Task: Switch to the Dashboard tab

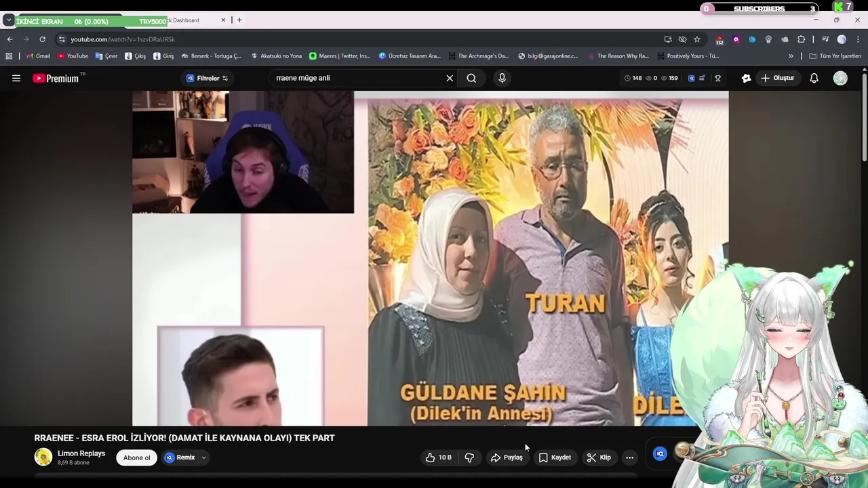Action: 183,20
